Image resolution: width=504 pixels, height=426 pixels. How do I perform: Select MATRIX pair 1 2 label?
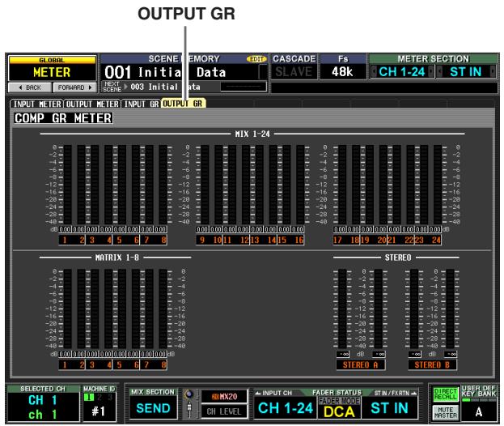click(72, 365)
